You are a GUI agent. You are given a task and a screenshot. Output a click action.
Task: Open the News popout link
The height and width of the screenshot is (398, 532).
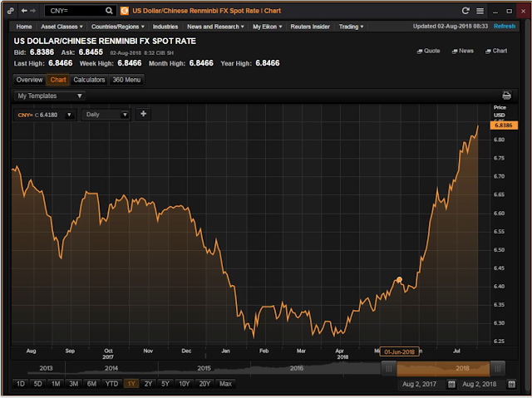[463, 51]
